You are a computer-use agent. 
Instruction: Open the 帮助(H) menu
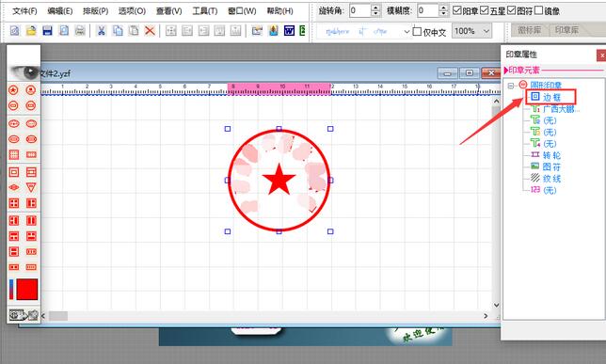pos(279,11)
